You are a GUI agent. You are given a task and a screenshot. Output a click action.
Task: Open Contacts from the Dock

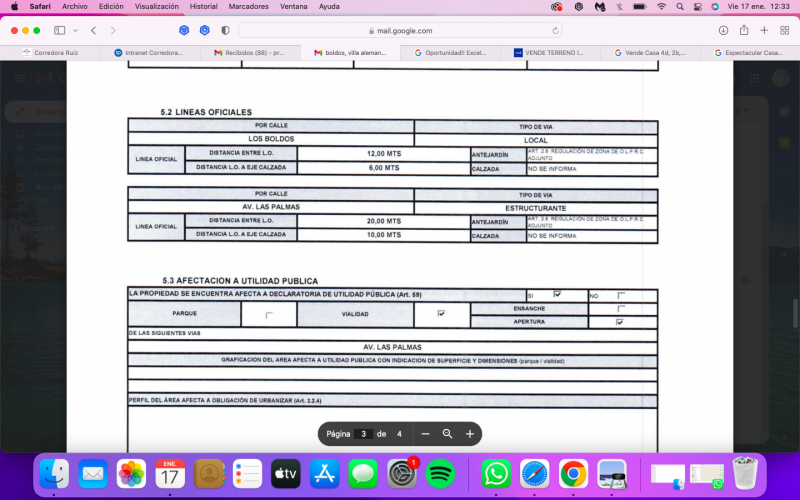[209, 474]
